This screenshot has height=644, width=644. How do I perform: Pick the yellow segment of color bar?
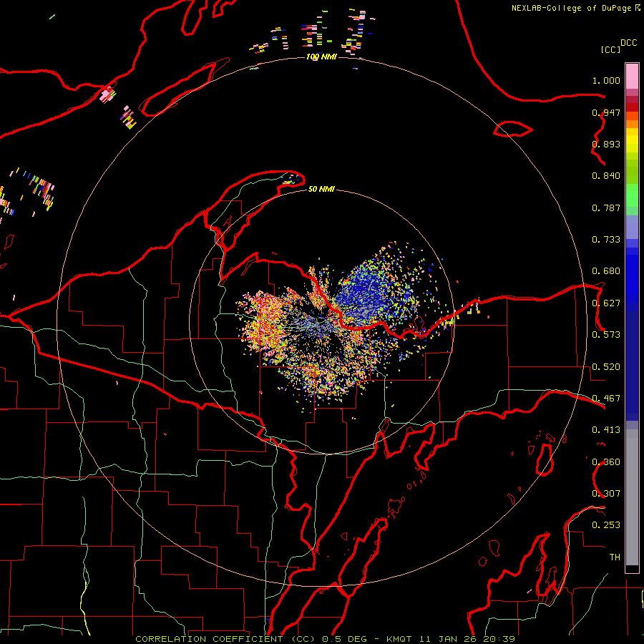pos(632,140)
